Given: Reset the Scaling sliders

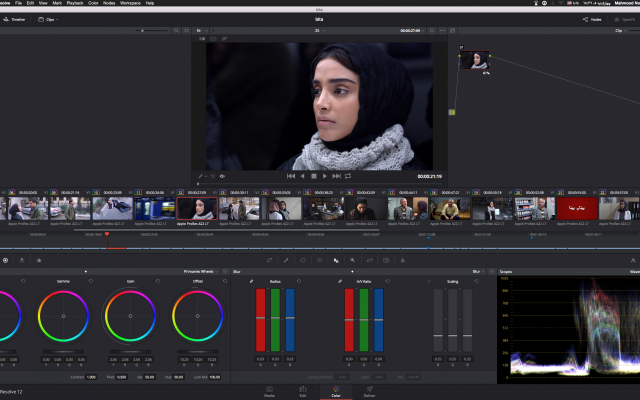Looking at the screenshot, I should coord(476,281).
